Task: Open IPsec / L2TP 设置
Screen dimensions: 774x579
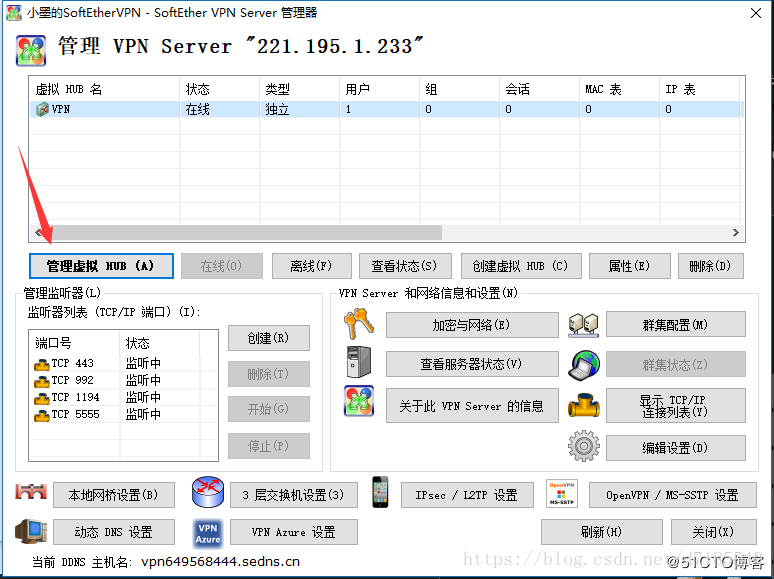Action: point(467,495)
